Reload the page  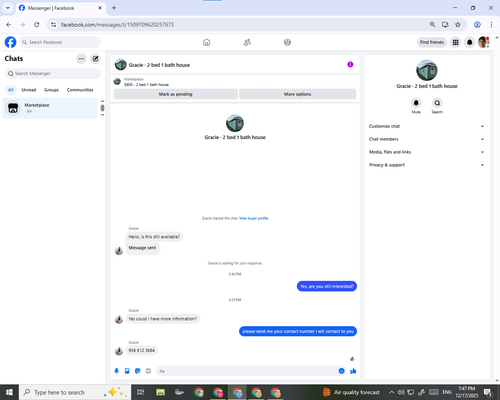coord(37,24)
